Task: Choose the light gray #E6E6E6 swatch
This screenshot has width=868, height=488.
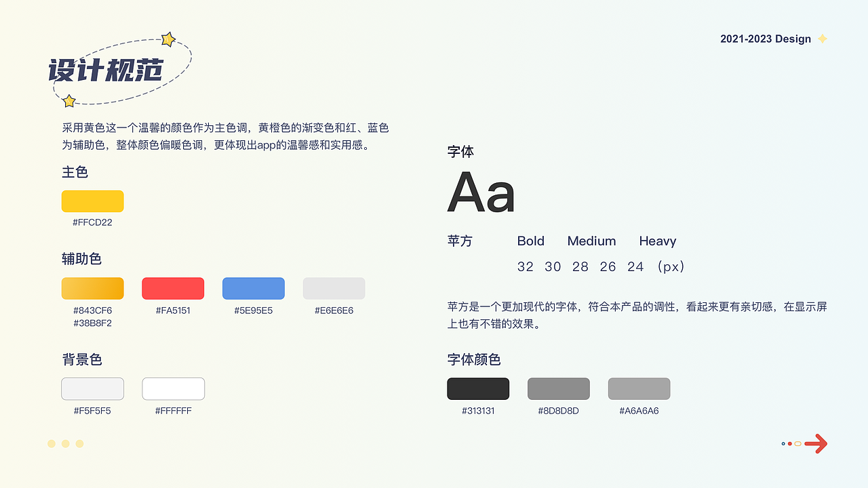Action: click(334, 288)
